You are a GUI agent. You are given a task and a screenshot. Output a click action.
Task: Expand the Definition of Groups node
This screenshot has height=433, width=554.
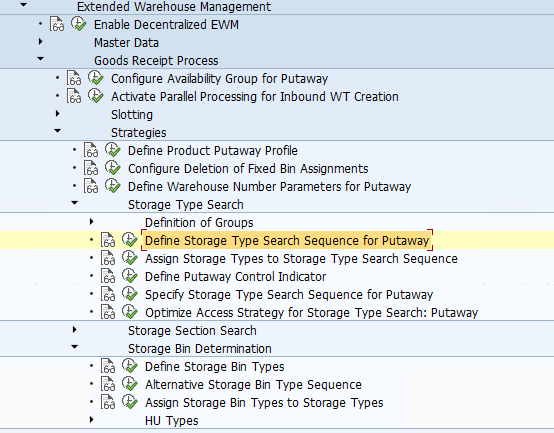[92, 222]
